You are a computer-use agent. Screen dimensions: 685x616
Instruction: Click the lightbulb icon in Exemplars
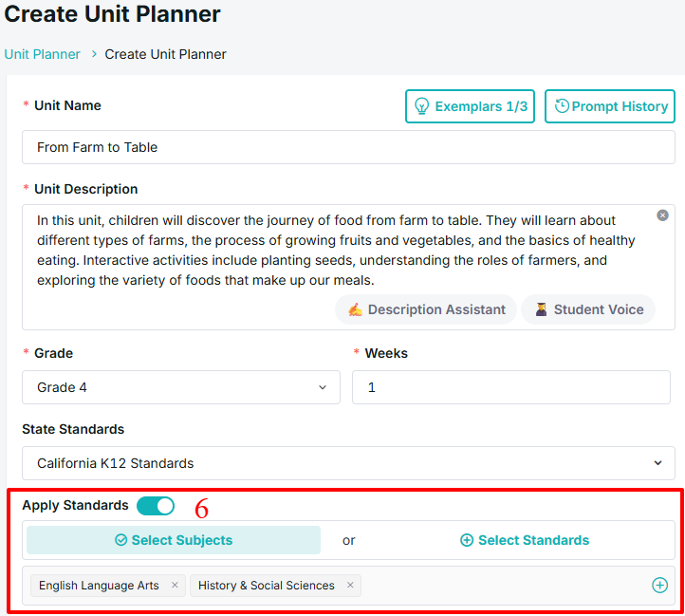pos(421,106)
